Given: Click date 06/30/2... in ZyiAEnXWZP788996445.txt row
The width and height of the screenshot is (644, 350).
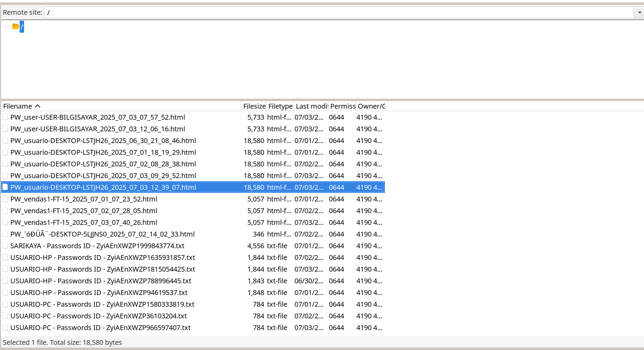Looking at the screenshot, I should click(x=309, y=281).
